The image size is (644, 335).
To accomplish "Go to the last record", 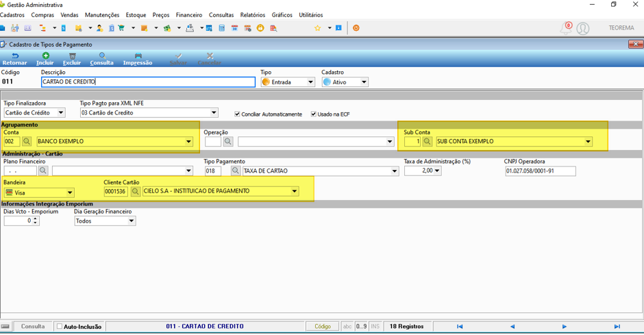I will pyautogui.click(x=617, y=326).
